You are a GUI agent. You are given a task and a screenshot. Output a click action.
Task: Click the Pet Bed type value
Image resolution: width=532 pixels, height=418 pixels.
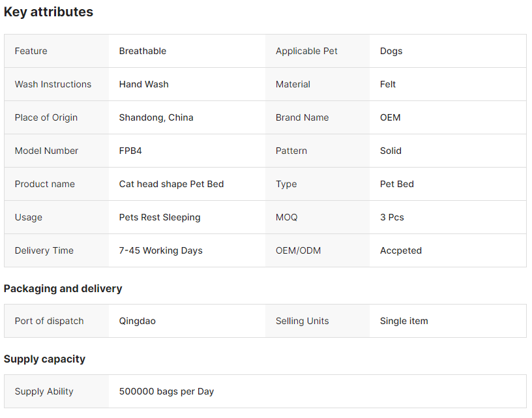coord(396,184)
